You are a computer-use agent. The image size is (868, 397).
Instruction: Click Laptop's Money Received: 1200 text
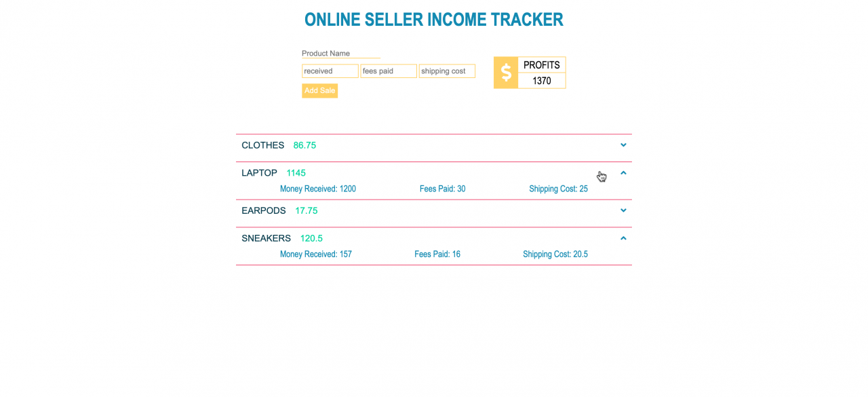pos(318,189)
